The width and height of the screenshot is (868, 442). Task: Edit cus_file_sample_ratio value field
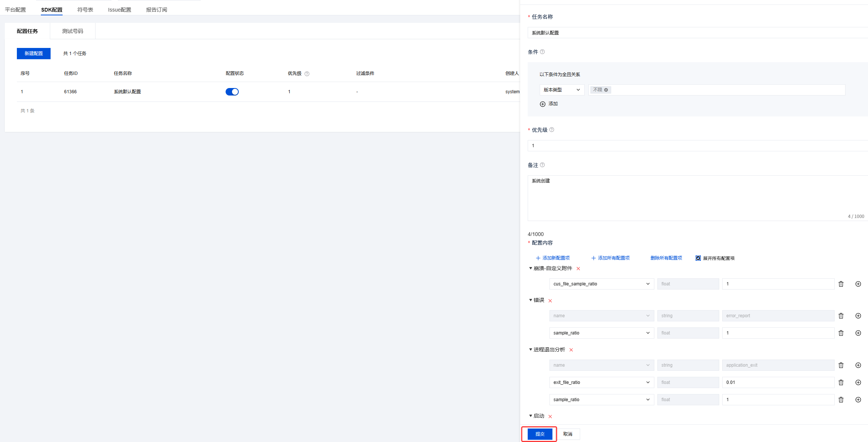pos(778,284)
